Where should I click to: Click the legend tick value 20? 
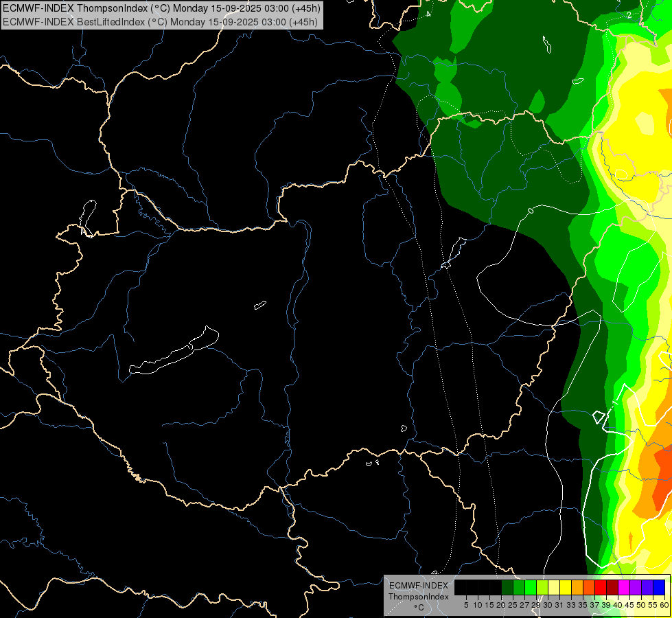(501, 605)
